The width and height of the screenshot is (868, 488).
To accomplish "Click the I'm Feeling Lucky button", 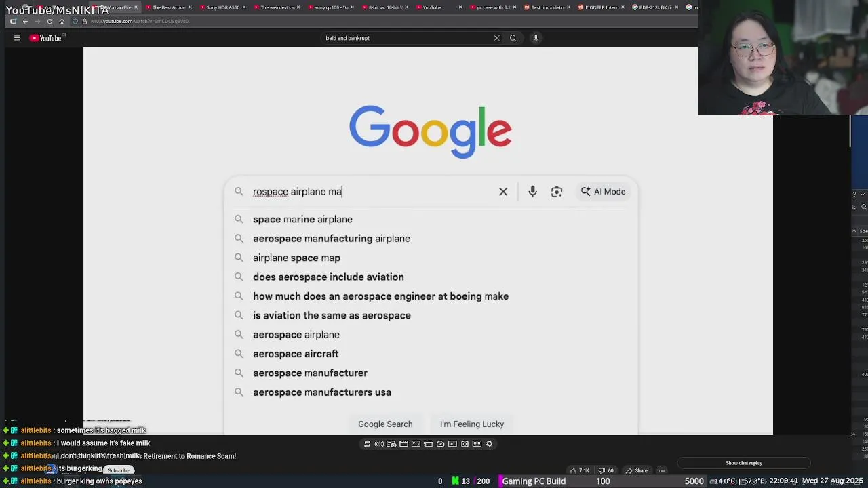I will (472, 424).
